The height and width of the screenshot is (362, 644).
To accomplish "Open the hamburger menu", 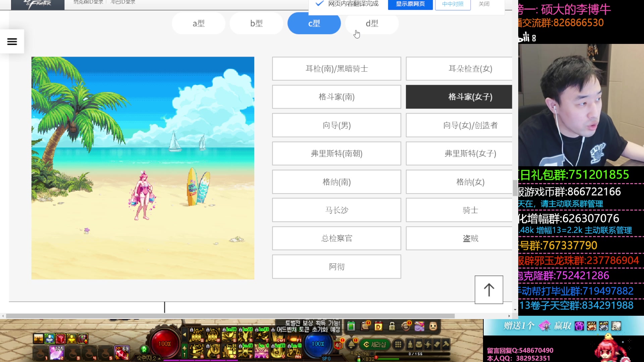I will pos(12,42).
